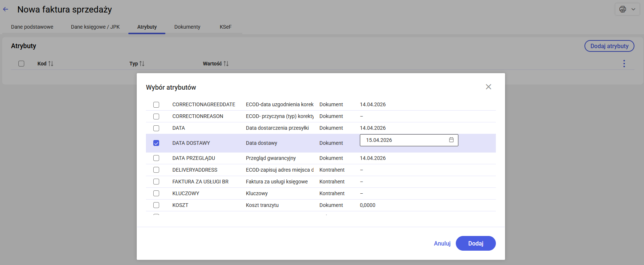Close the Wybór atrybutów dialog
644x265 pixels.
click(x=488, y=87)
